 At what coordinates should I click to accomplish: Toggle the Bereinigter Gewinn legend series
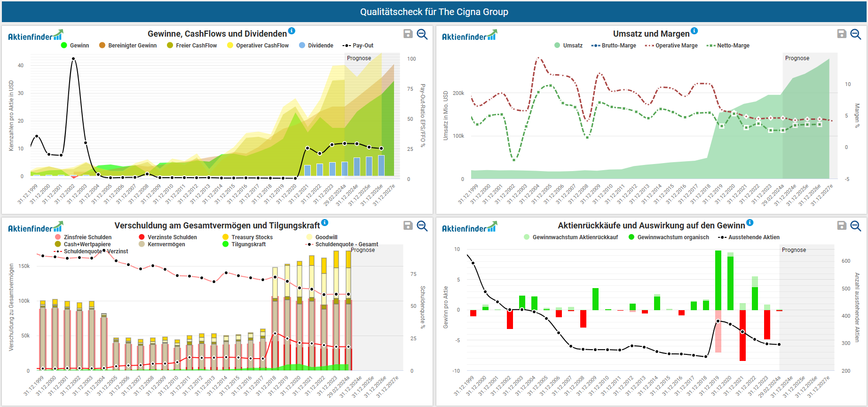pyautogui.click(x=128, y=46)
